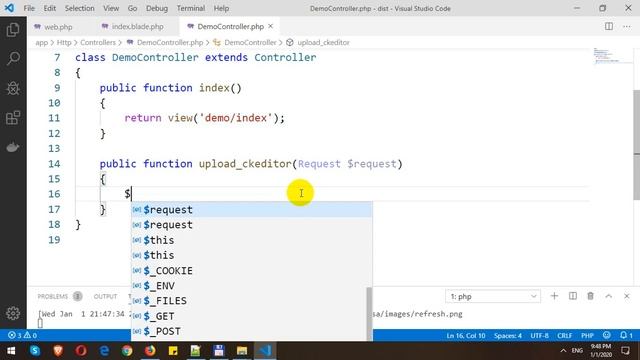Open the Explorer view in activity bar
Image resolution: width=640 pixels, height=360 pixels.
click(13, 30)
